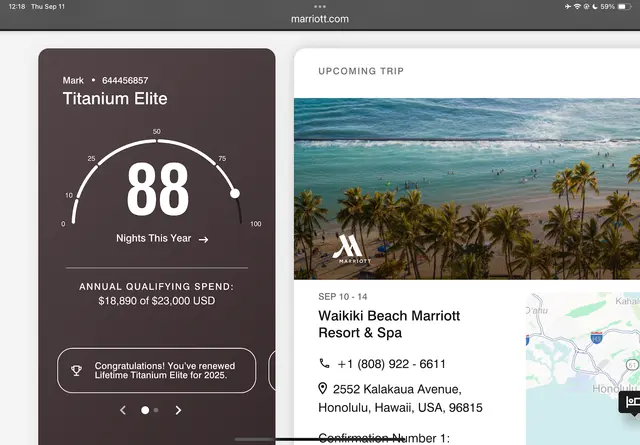The width and height of the screenshot is (640, 445).
Task: Open the three-dot multitasking menu
Action: coord(320,7)
